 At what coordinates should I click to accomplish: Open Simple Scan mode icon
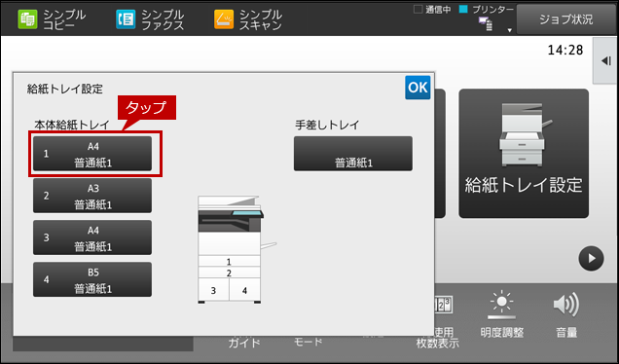pos(224,19)
